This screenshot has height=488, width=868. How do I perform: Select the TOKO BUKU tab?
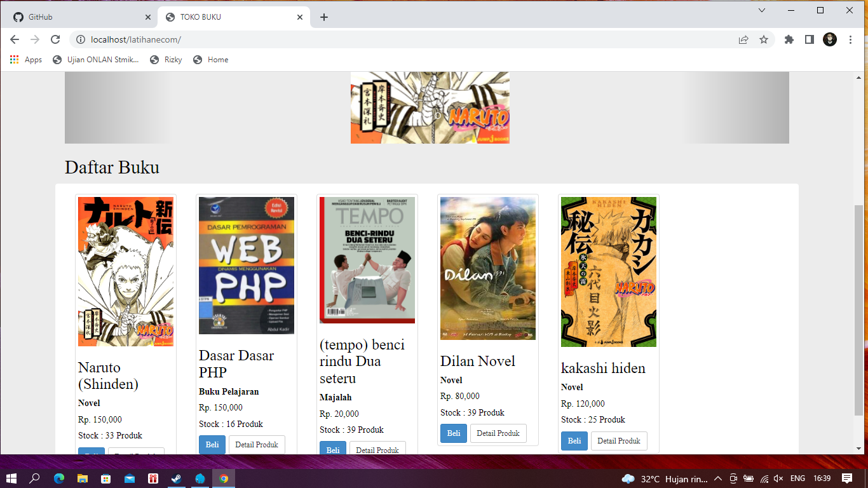(234, 17)
